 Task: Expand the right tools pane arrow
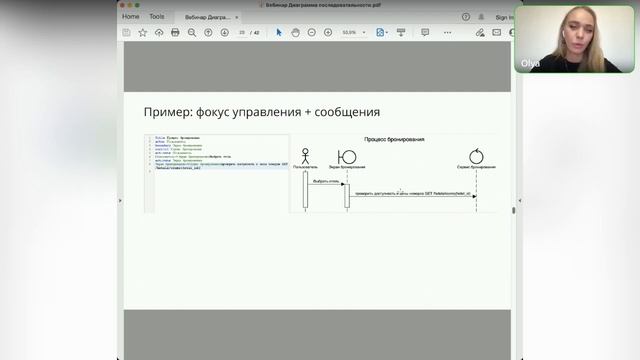tap(520, 200)
